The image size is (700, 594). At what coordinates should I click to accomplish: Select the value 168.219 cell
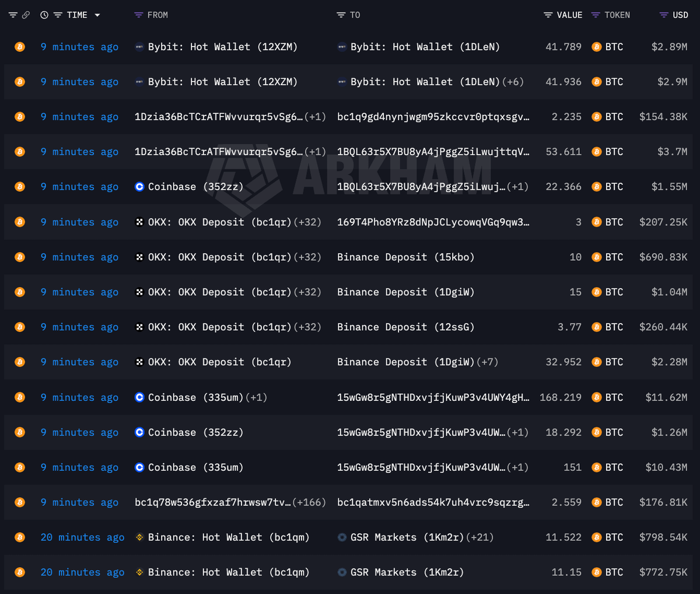point(561,397)
